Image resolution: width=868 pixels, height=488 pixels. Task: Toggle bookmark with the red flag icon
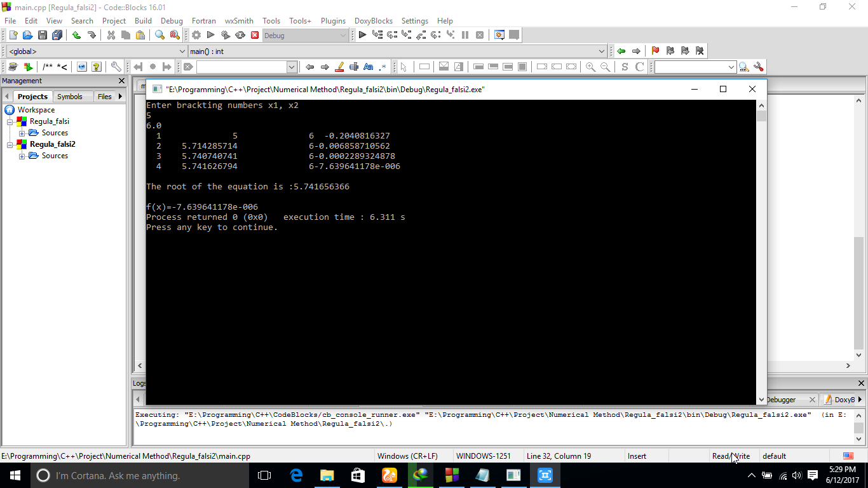coord(655,51)
